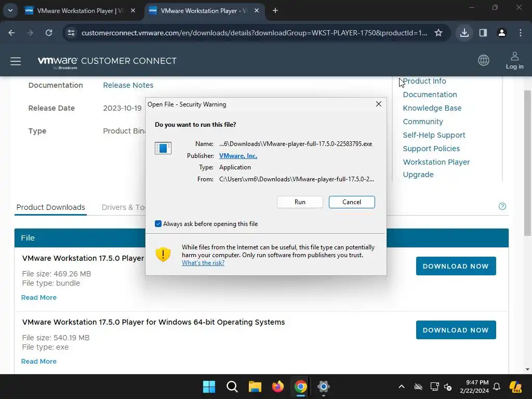Screen dimensions: 532x399
Task: Open File Explorer from the taskbar
Action: pyautogui.click(x=255, y=387)
